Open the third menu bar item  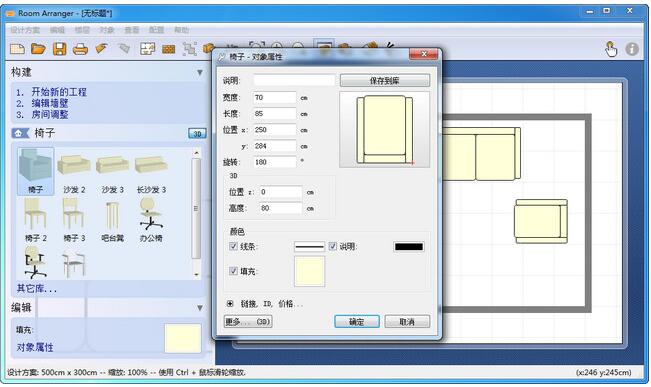point(82,30)
